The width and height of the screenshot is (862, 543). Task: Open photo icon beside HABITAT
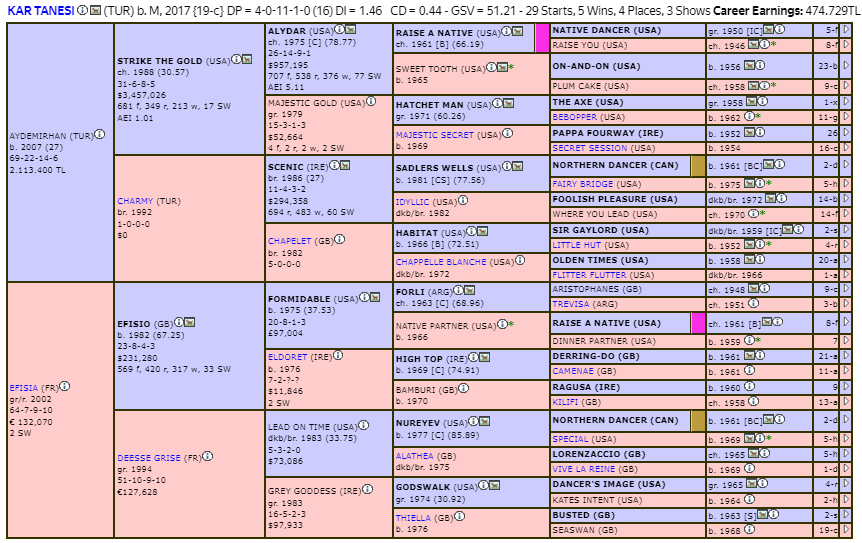(x=483, y=231)
